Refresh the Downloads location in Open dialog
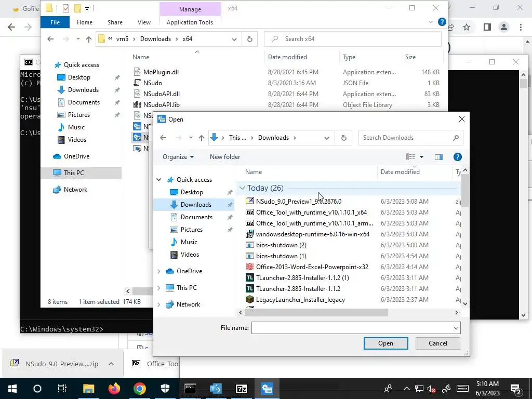Screen dimensions: 532x399 343,138
